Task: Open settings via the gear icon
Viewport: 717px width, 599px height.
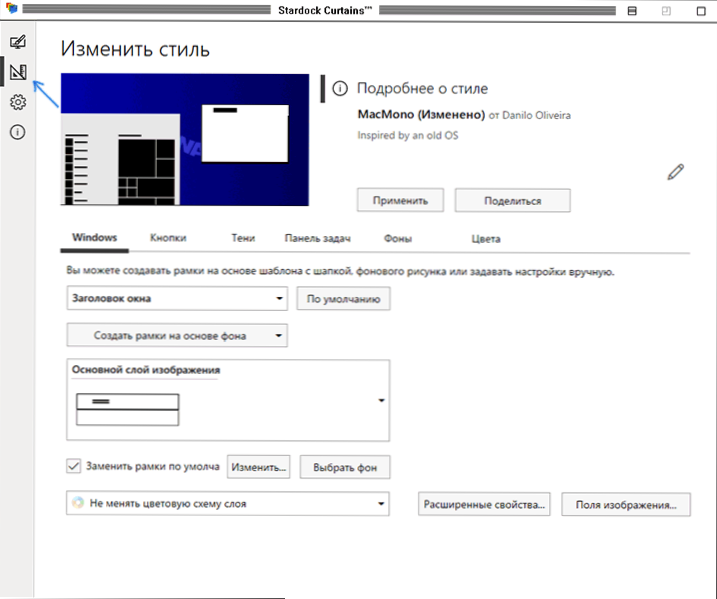Action: click(x=18, y=102)
